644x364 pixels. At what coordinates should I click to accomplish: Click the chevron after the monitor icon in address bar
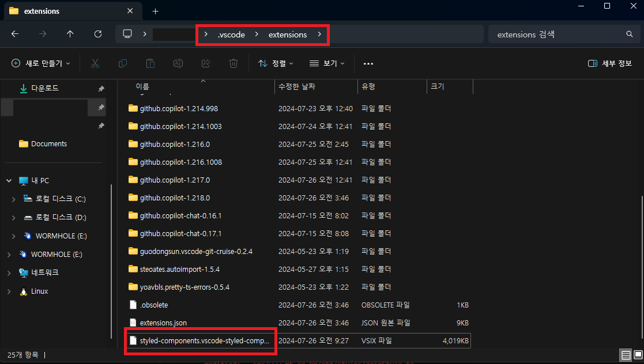click(145, 34)
